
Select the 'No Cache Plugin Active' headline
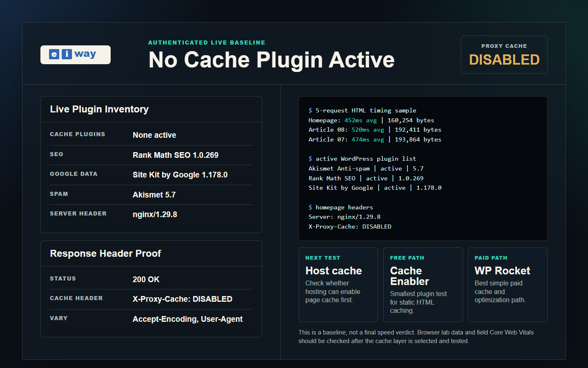pos(272,60)
